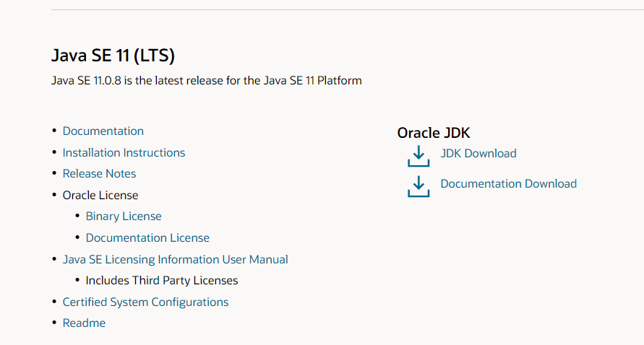The width and height of the screenshot is (644, 345).
Task: Click the Oracle License list item
Action: (100, 196)
